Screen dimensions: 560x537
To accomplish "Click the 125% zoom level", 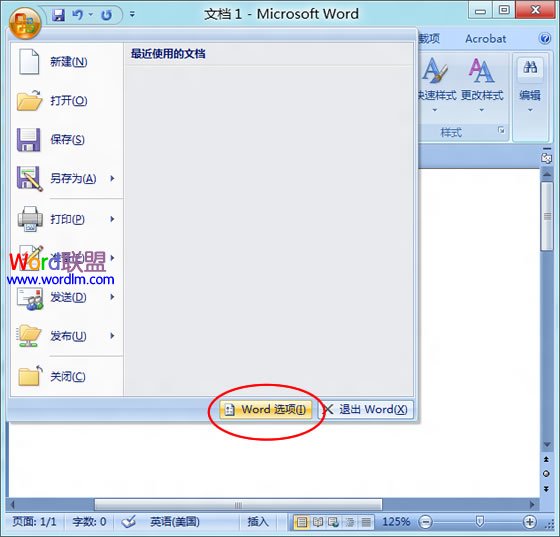I will click(x=396, y=522).
